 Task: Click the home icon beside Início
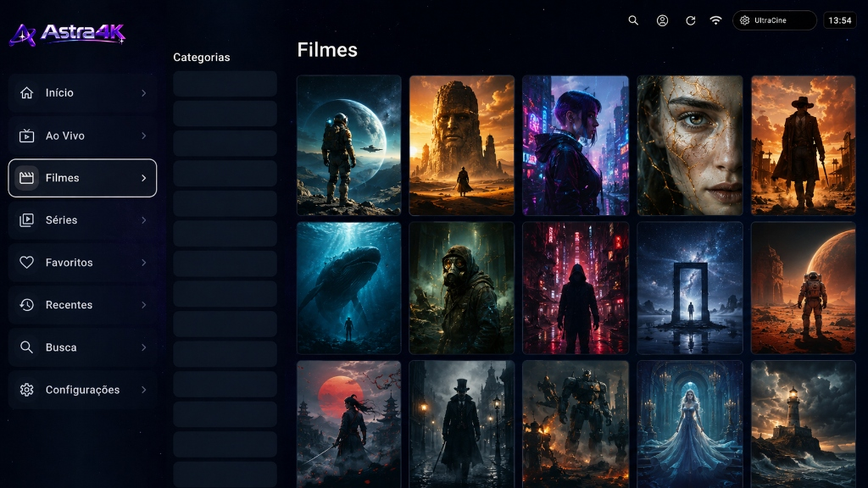tap(26, 93)
